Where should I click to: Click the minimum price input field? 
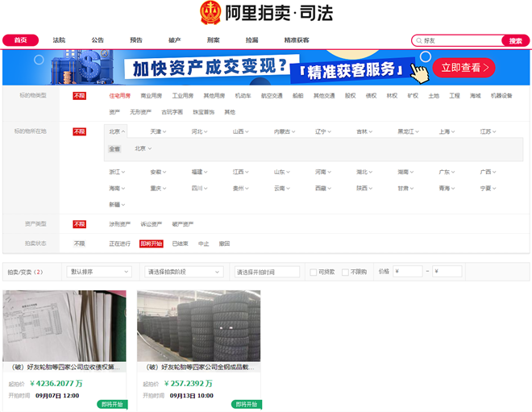click(x=408, y=272)
